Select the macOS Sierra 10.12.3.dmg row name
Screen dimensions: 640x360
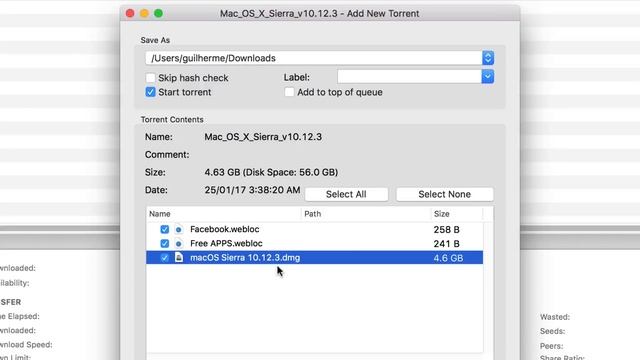pyautogui.click(x=245, y=258)
